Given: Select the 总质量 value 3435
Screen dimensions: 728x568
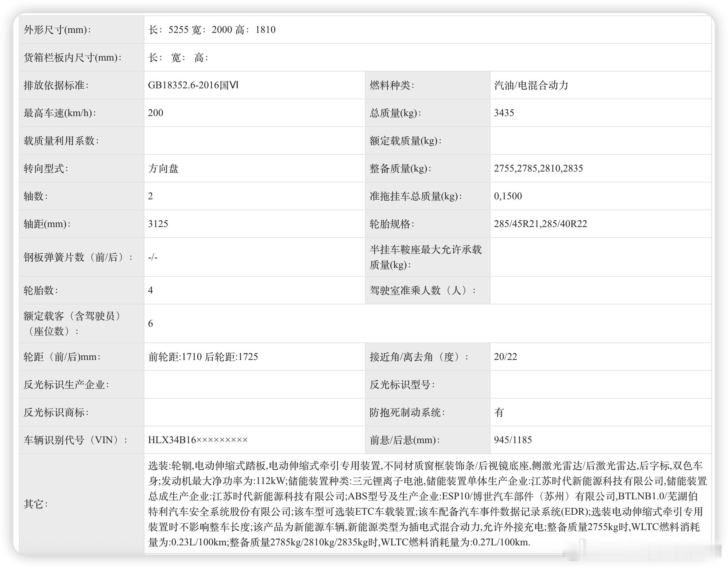Looking at the screenshot, I should tap(504, 113).
